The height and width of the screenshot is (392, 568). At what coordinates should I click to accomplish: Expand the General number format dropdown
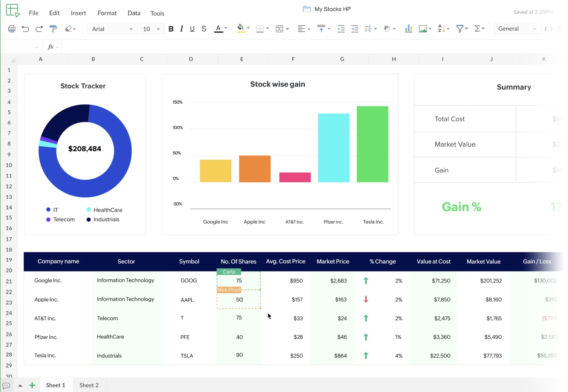click(517, 28)
